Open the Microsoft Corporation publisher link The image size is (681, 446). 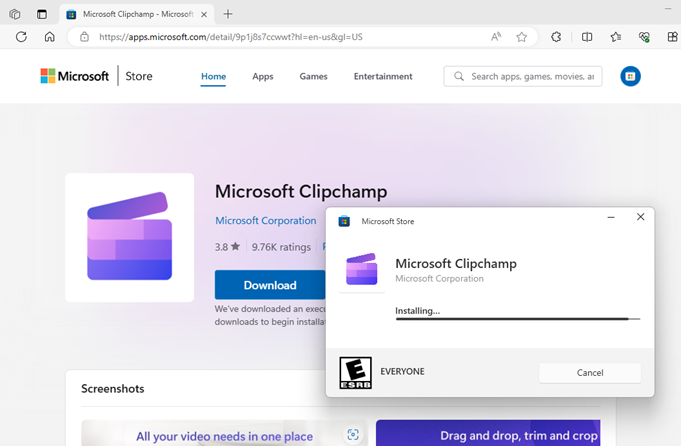click(x=266, y=220)
